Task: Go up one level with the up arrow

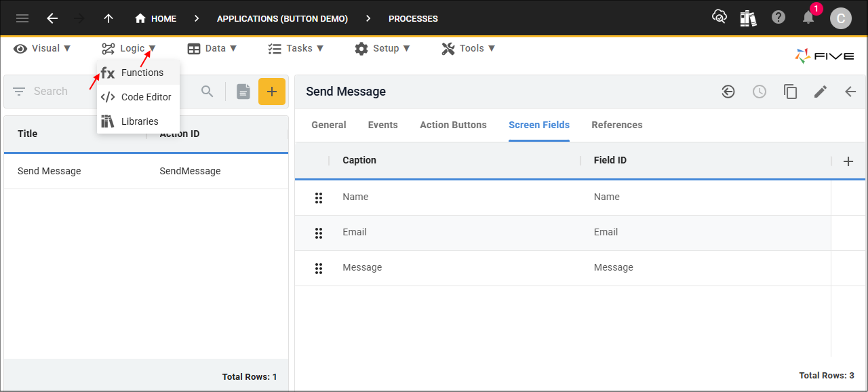Action: point(108,18)
